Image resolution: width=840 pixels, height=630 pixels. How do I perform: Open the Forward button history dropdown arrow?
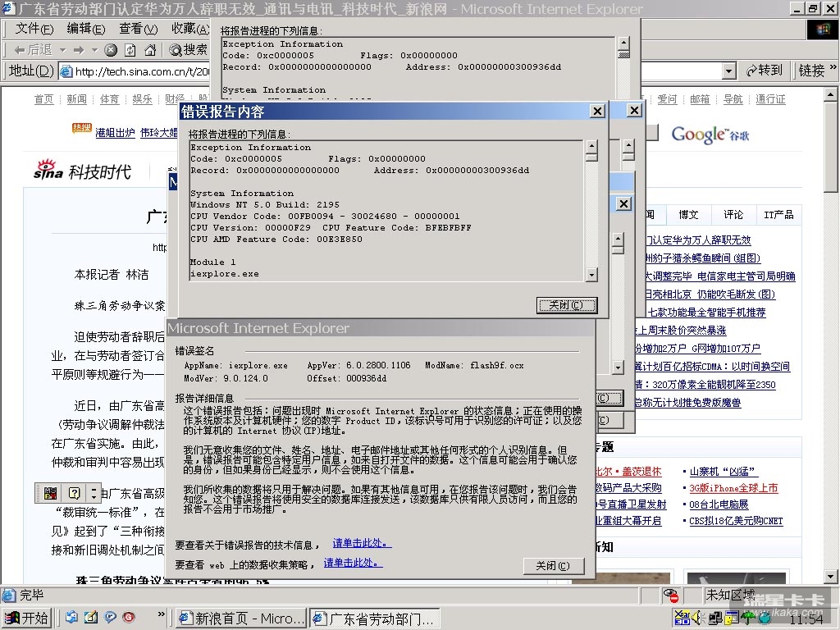coord(95,50)
